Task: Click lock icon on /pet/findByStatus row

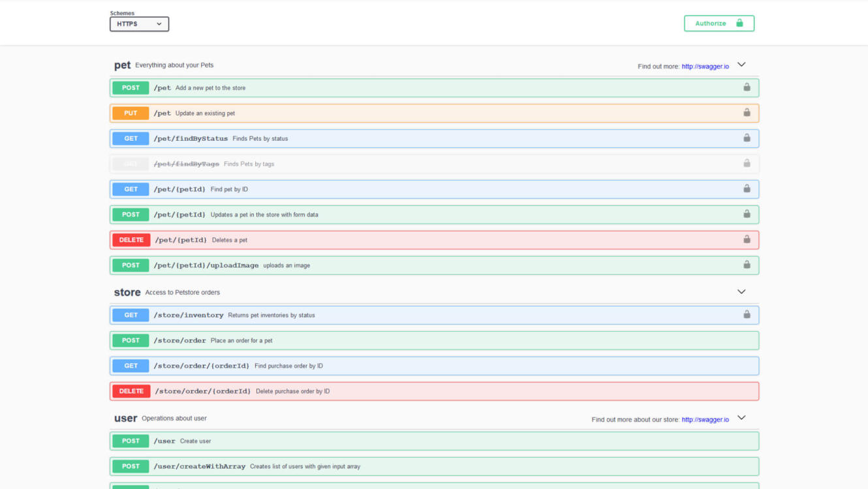Action: point(747,138)
